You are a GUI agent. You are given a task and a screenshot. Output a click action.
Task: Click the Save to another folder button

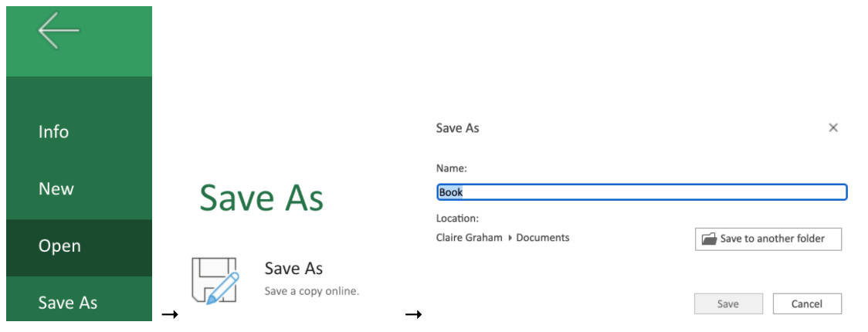click(768, 239)
